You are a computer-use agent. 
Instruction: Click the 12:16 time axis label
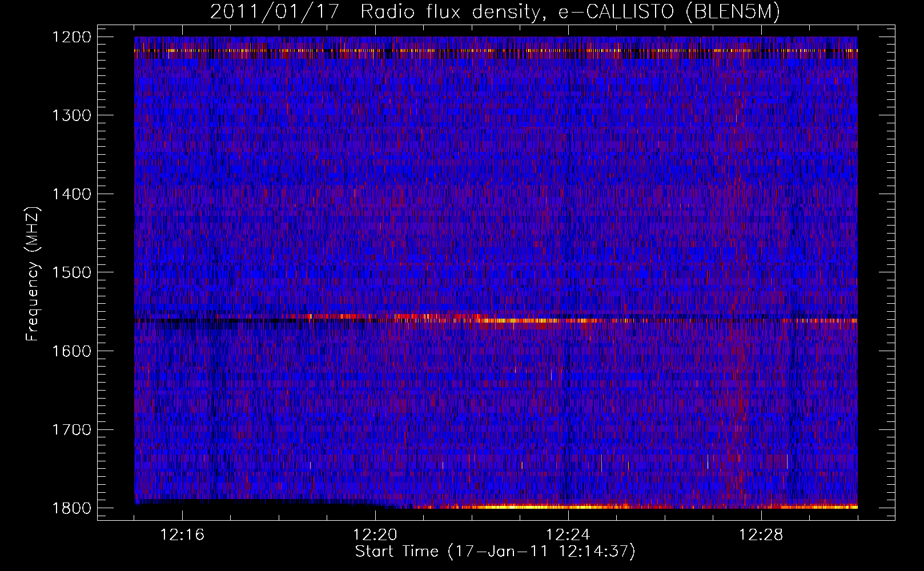182,535
